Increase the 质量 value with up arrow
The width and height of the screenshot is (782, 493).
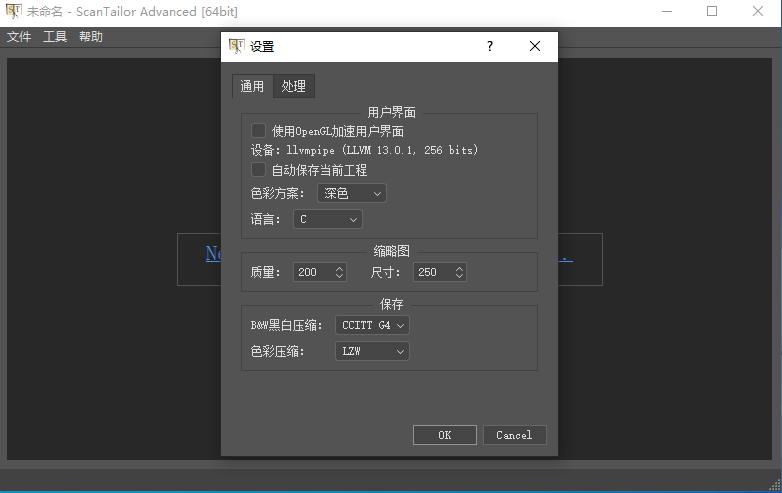(340, 268)
